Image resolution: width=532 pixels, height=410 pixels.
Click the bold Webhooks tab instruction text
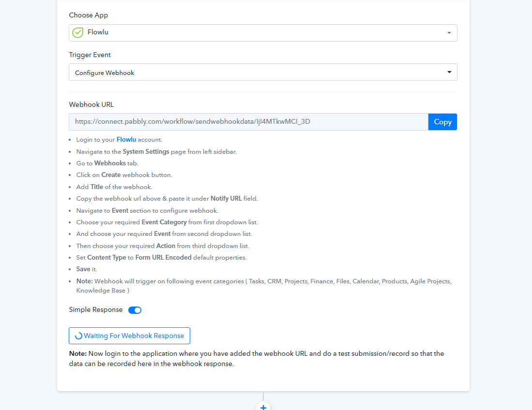[109, 163]
